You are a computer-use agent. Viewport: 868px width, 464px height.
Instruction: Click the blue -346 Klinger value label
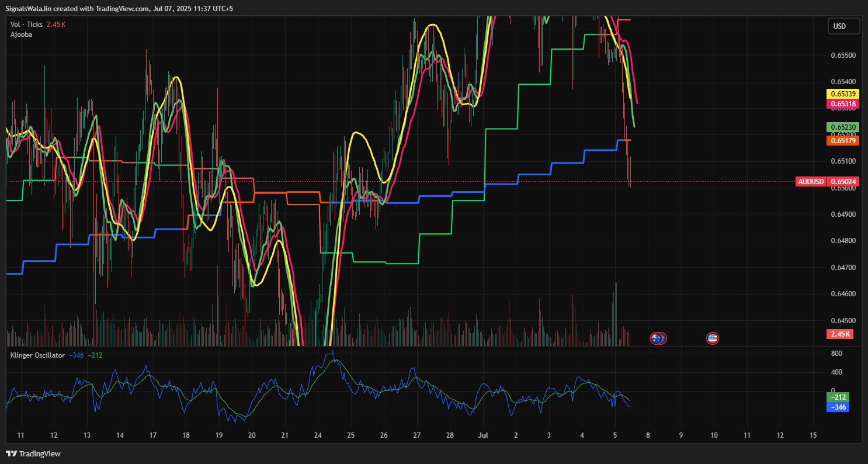838,407
